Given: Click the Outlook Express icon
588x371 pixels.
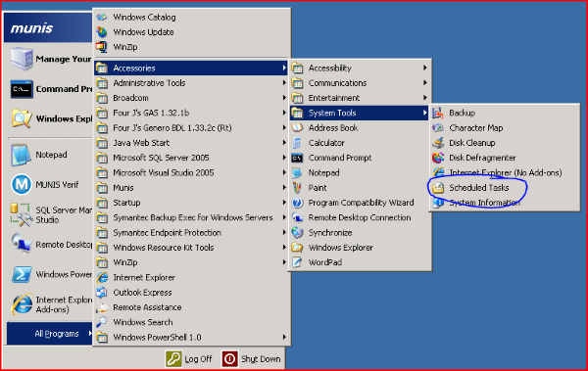Looking at the screenshot, I should coord(102,293).
